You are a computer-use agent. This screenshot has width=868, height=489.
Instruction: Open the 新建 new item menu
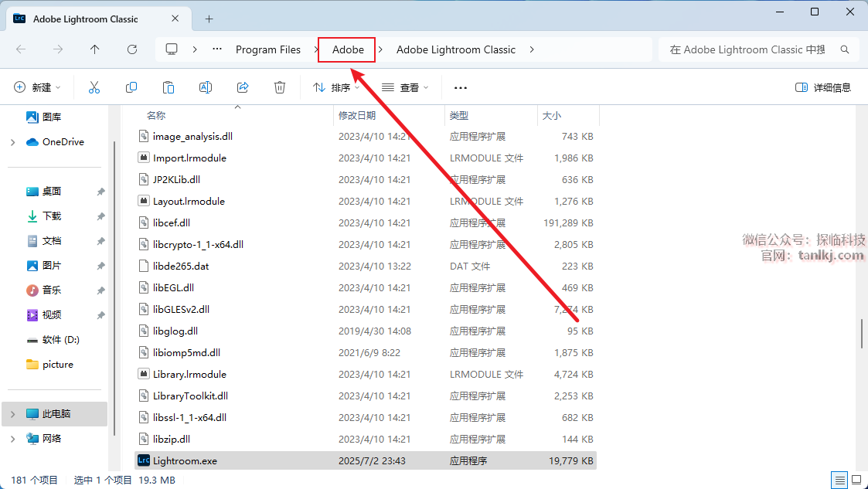click(x=37, y=87)
